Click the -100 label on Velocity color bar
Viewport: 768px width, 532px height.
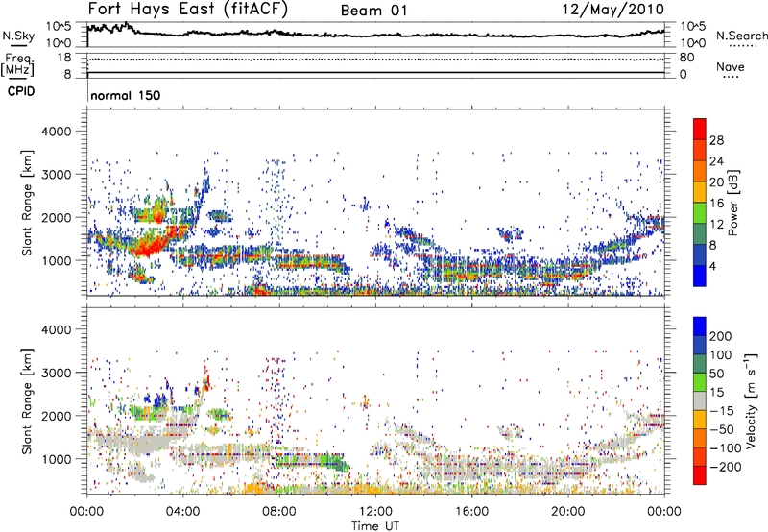click(725, 448)
